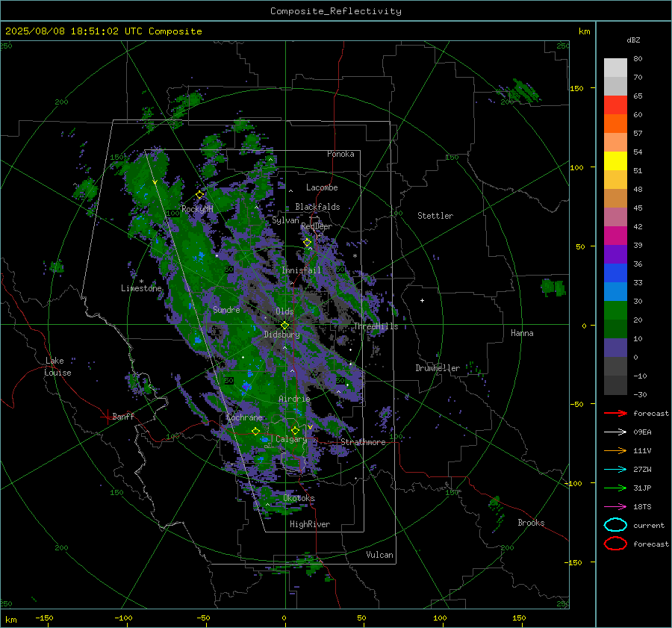Click the orange 111V arrow legend icon
Image resolution: width=672 pixels, height=628 pixels.
(615, 450)
